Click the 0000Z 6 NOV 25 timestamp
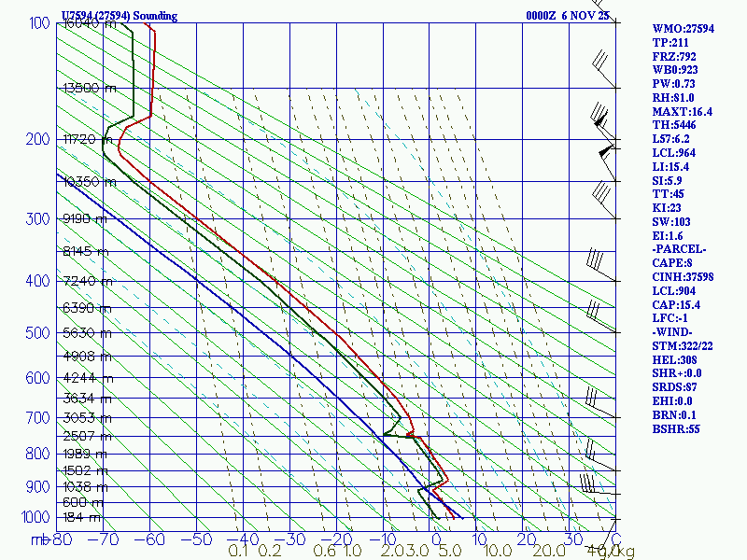747x560 pixels. [568, 15]
